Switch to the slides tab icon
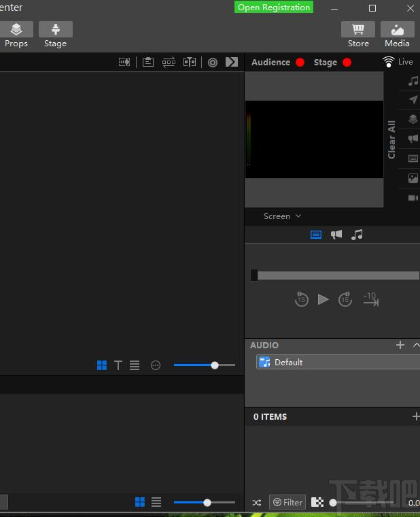The width and height of the screenshot is (420, 517). pyautogui.click(x=316, y=235)
